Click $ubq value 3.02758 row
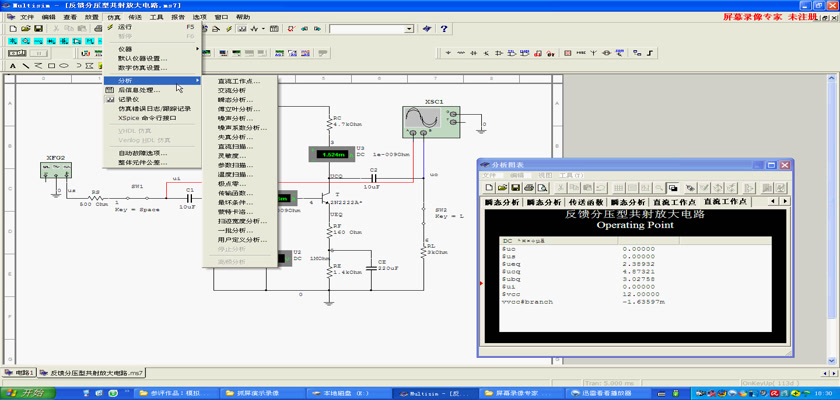The image size is (840, 400). tap(635, 279)
